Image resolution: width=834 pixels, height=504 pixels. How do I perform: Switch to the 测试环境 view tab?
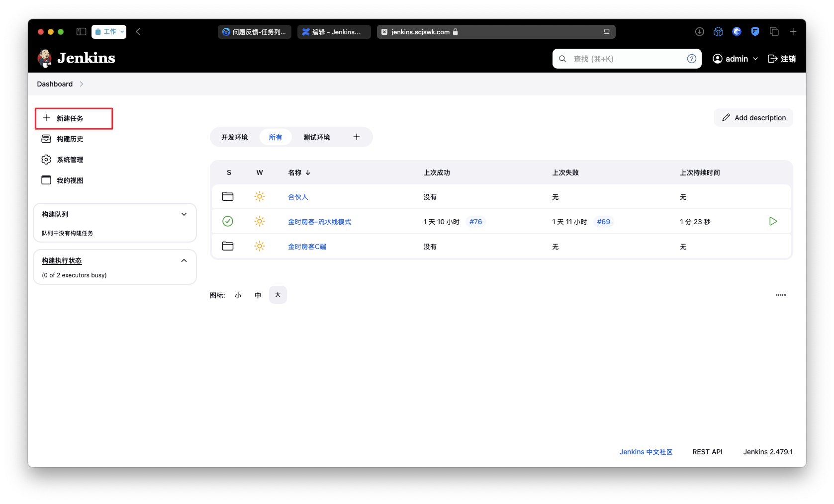317,137
